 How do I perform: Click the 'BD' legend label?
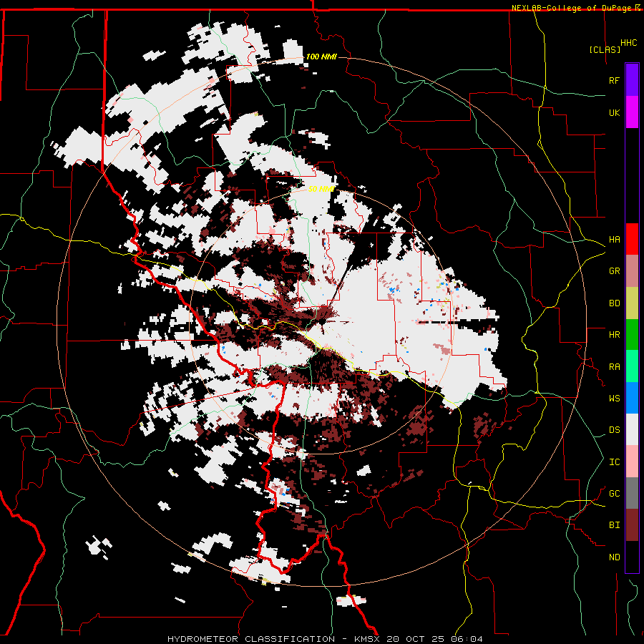[x=614, y=303]
